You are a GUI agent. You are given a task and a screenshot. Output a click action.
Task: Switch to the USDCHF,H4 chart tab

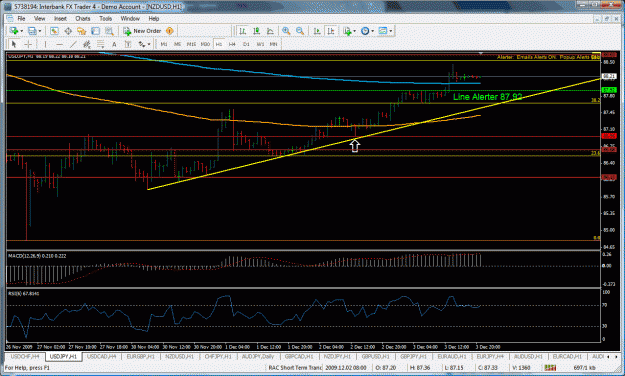click(x=25, y=356)
